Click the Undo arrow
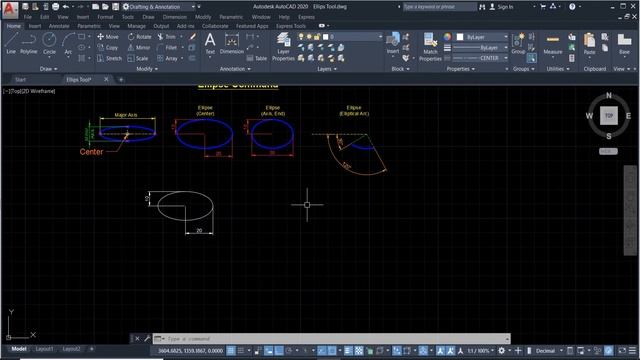 [66, 7]
